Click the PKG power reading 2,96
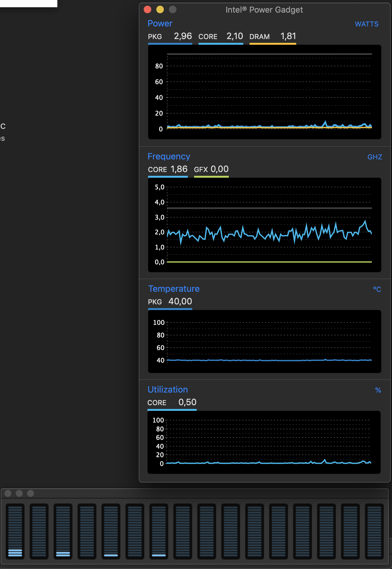392x569 pixels. tap(183, 36)
